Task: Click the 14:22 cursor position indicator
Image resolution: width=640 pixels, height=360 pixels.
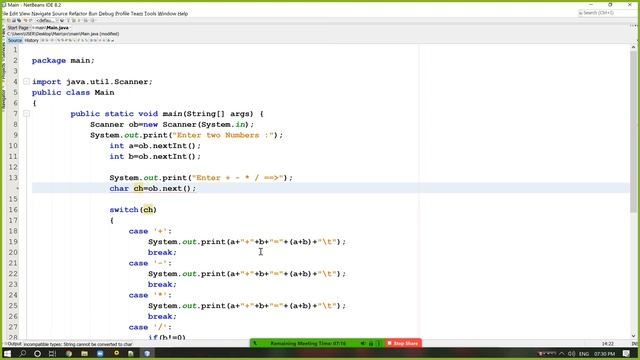Action: click(x=607, y=344)
